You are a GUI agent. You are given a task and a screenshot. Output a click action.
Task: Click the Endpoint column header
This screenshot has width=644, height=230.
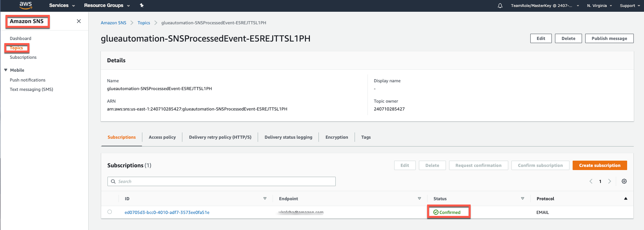(289, 199)
